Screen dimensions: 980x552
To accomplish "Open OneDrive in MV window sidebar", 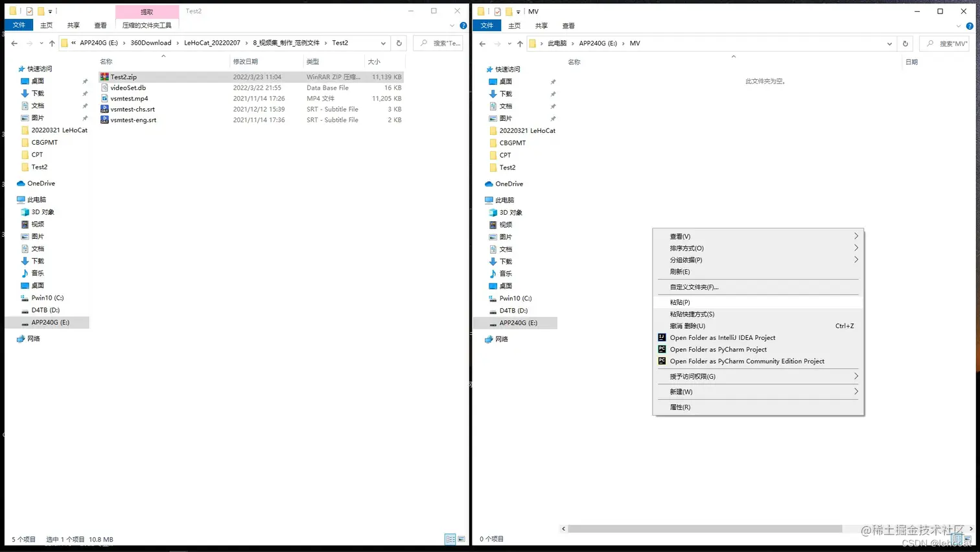I will point(509,184).
